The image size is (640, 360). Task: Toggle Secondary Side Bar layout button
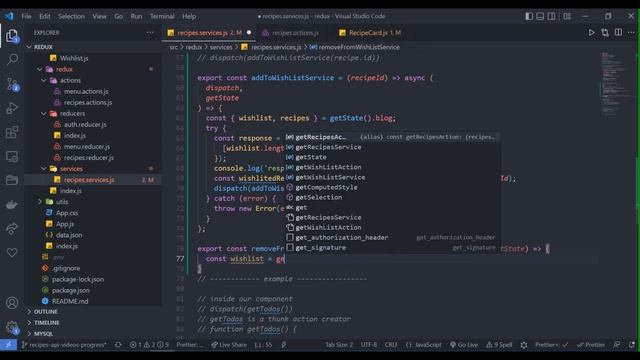pyautogui.click(x=551, y=16)
